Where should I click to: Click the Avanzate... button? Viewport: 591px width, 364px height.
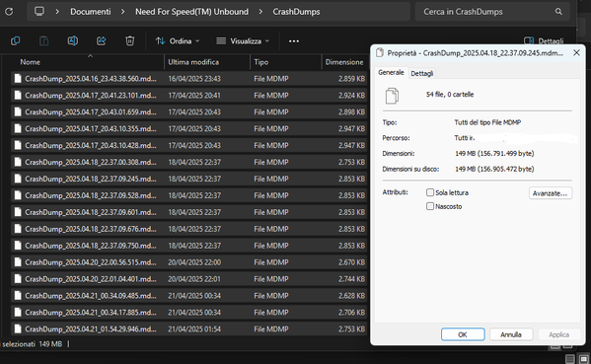click(x=551, y=193)
